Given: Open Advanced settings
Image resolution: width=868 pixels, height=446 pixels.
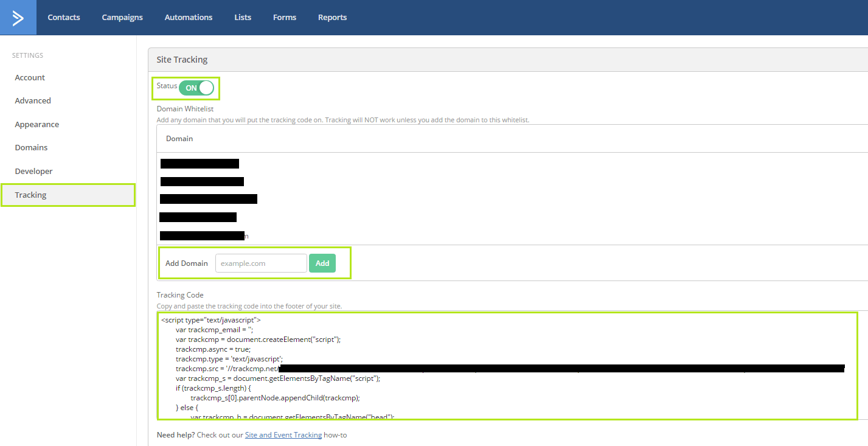Looking at the screenshot, I should click(33, 101).
